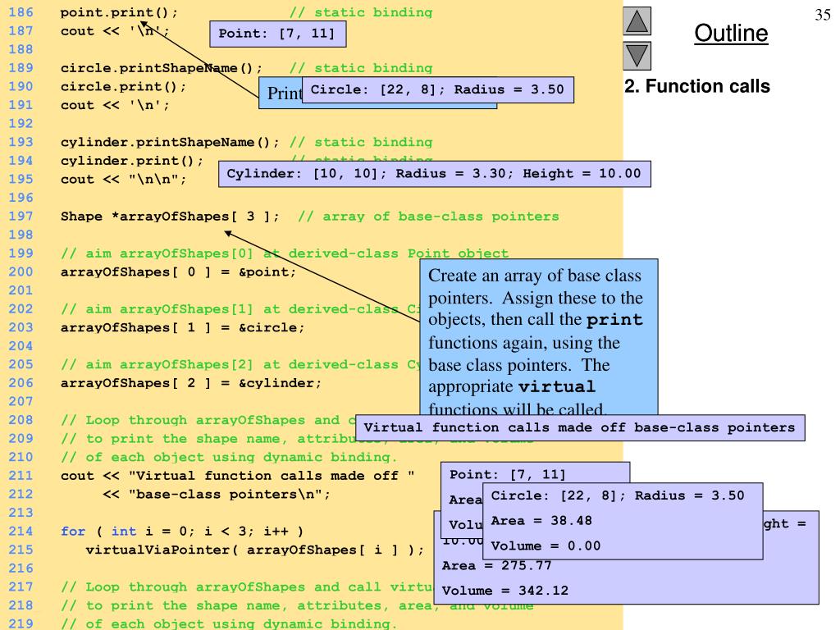
Task: Click static binding comment on line 193
Action: 361,143
